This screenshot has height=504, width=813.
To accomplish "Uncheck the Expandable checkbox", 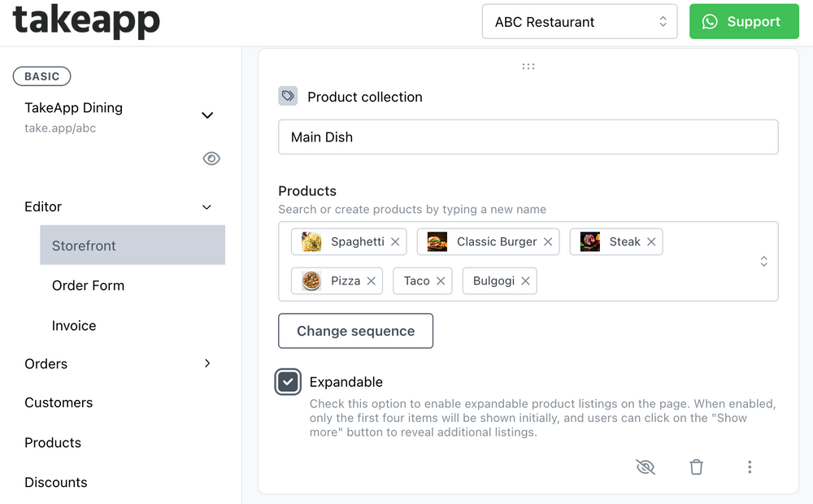I will point(288,382).
